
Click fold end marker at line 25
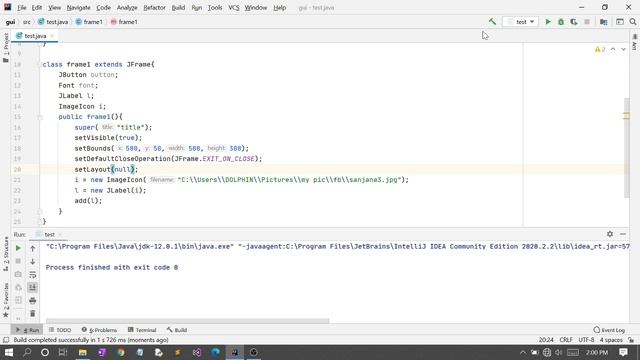point(40,222)
